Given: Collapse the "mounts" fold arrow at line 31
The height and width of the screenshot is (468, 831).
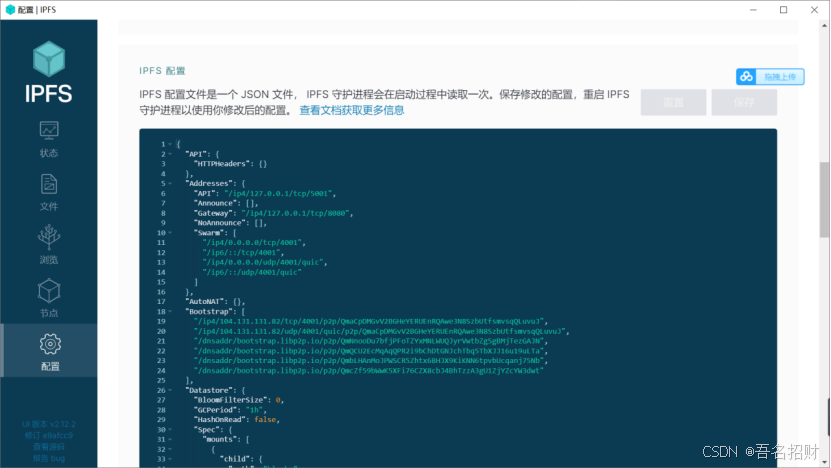Looking at the screenshot, I should (170, 439).
